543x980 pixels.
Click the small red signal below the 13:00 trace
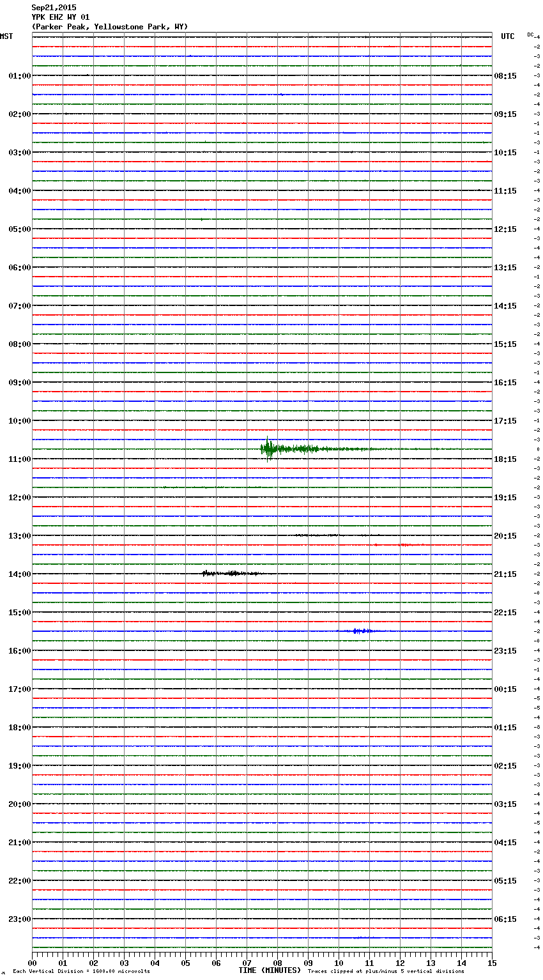(402, 545)
